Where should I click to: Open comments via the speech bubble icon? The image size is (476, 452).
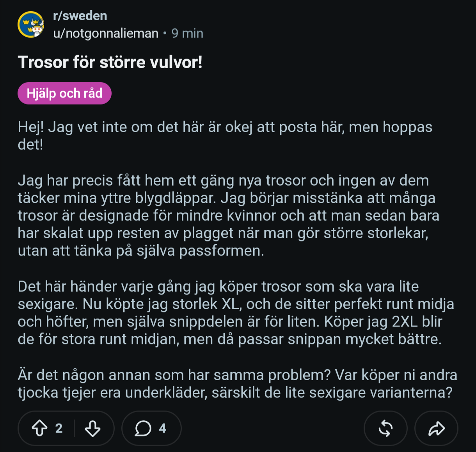[x=143, y=428]
